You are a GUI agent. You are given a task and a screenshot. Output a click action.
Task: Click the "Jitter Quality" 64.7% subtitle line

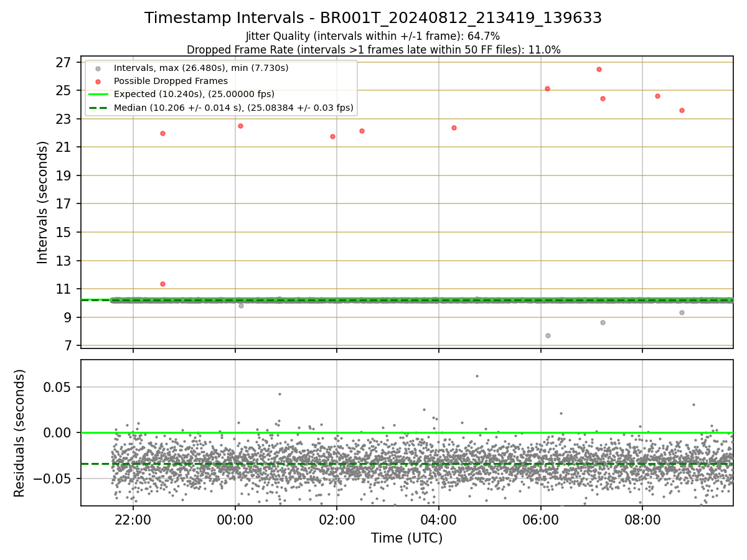[373, 36]
